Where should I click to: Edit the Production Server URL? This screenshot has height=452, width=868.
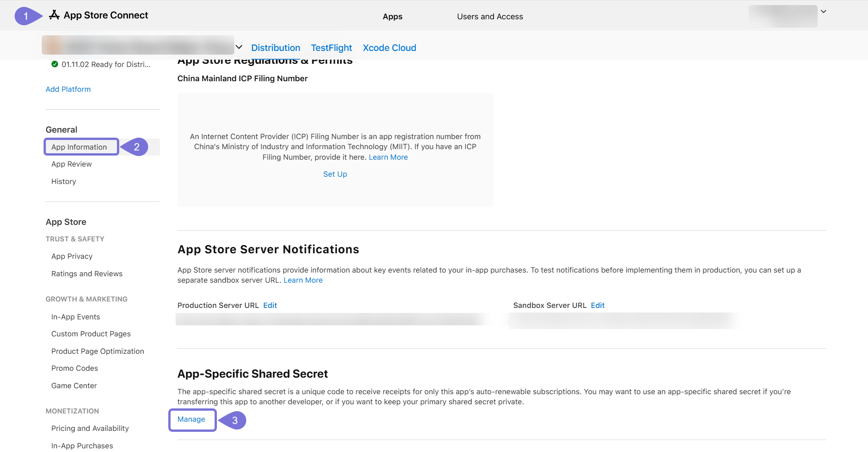(x=270, y=305)
